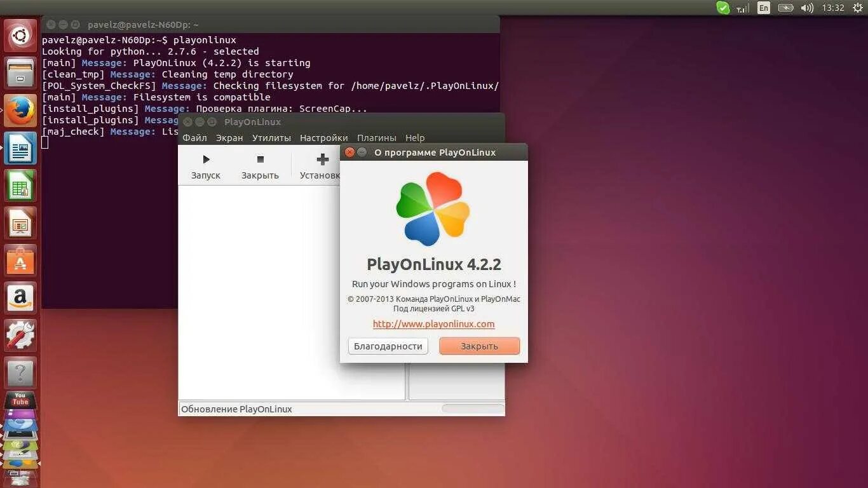
Task: Launch Firefox from the Ubuntu launcher
Action: tap(20, 111)
